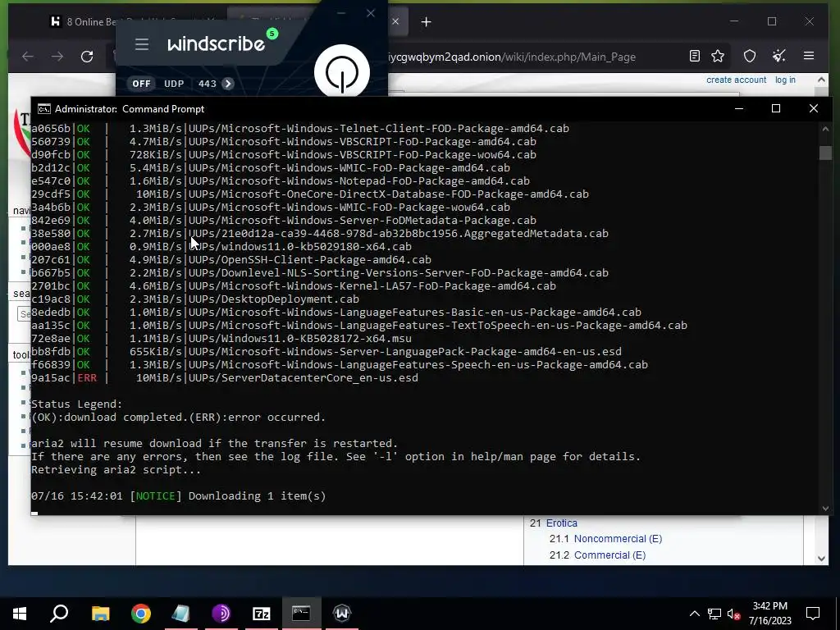Click the Windscribe OFF status badge
Viewport: 840px width, 630px height.
coord(141,84)
